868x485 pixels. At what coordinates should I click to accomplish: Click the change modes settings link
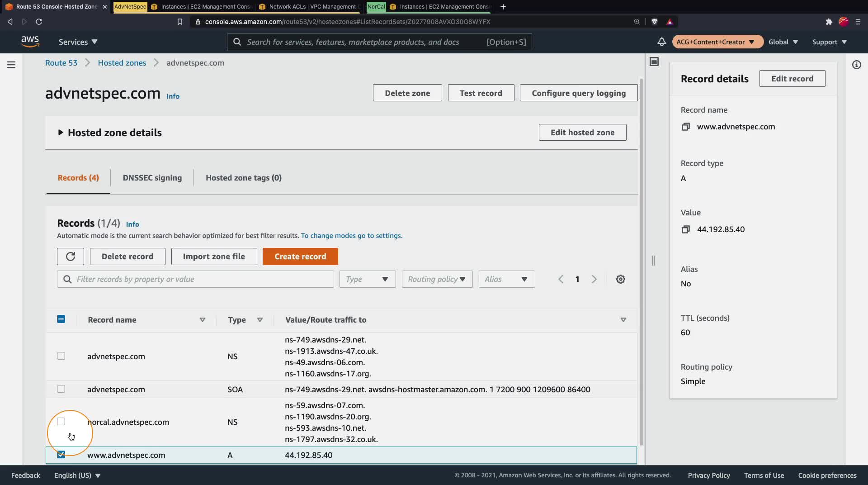tap(352, 236)
